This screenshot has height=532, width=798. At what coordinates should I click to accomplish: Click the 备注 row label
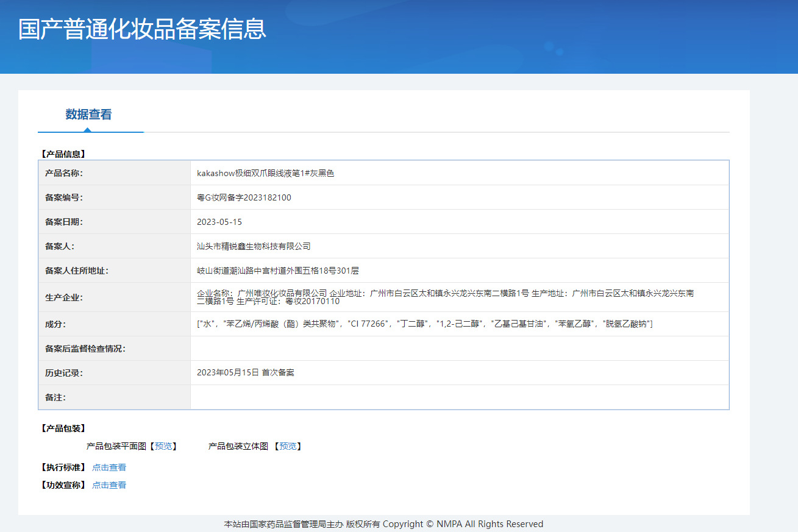[55, 397]
